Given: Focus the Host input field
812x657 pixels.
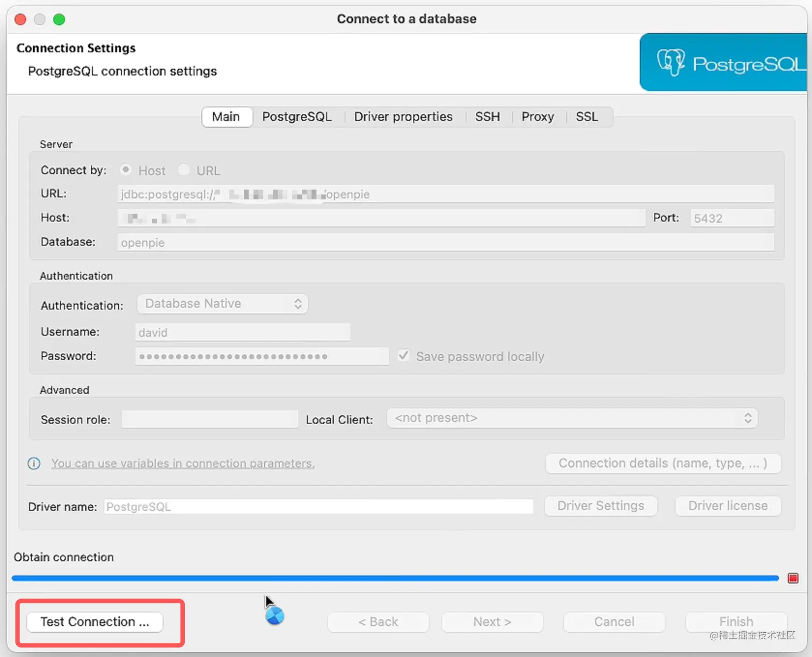Looking at the screenshot, I should [x=381, y=218].
